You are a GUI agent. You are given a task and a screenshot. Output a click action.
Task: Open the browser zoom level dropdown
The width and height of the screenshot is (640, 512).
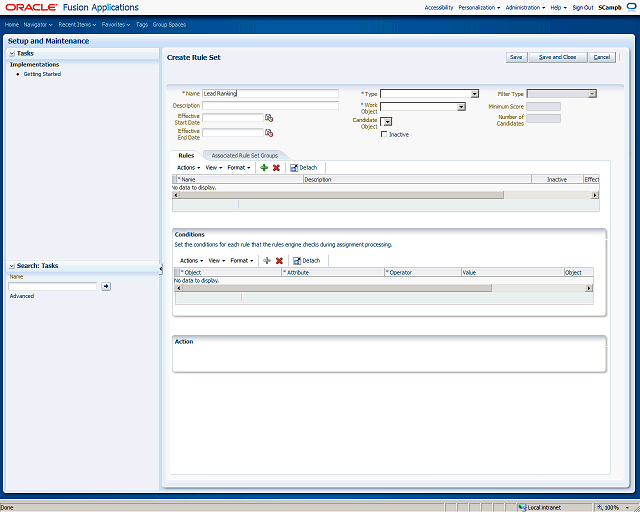627,508
